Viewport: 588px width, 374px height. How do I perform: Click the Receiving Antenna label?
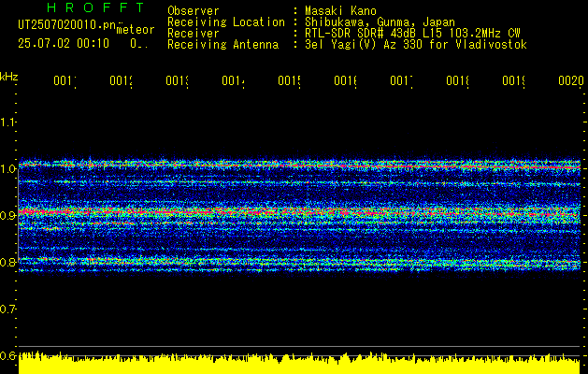point(222,45)
